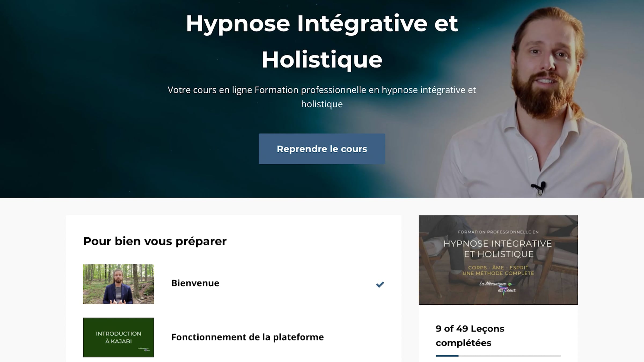This screenshot has height=362, width=644.
Task: Click the Bienvenue completed checkmark
Action: pos(380,284)
